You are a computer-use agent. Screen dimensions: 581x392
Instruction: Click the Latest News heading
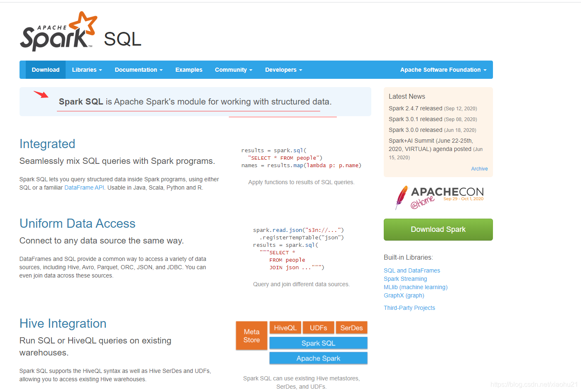point(407,96)
